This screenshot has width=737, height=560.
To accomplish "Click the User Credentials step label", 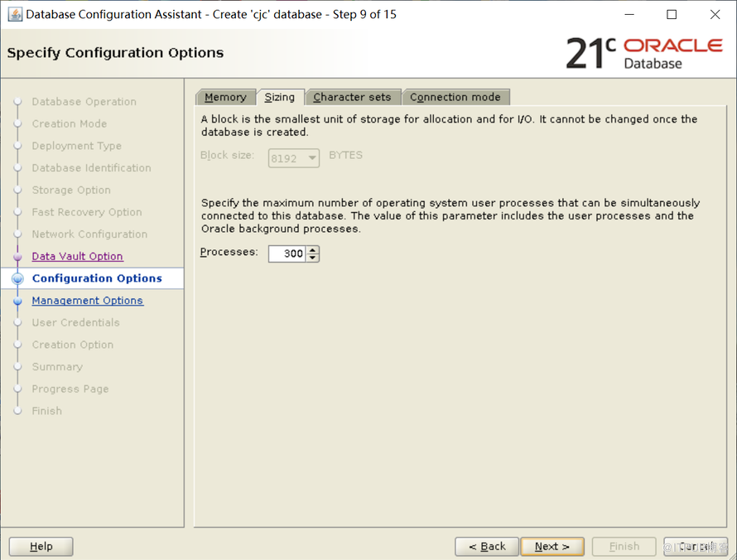I will [x=75, y=322].
